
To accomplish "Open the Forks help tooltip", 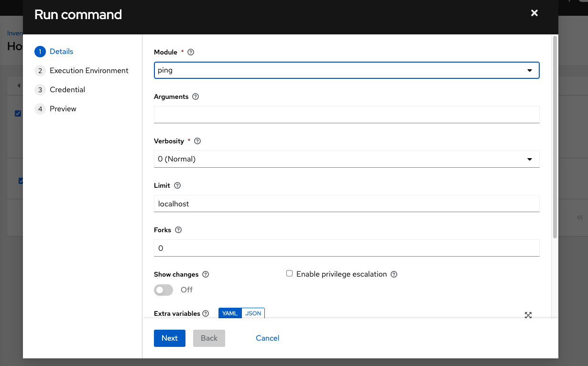I will [178, 230].
